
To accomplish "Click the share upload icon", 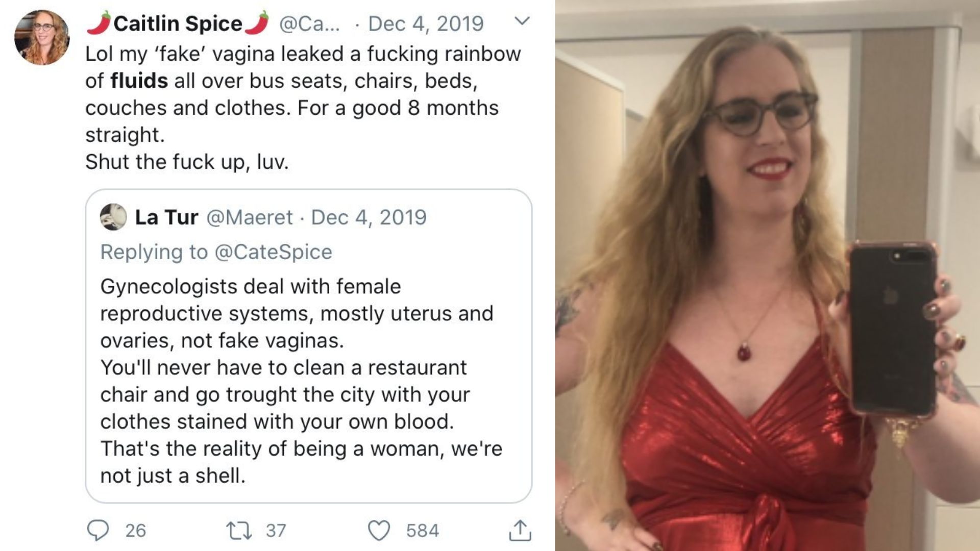I will (x=520, y=530).
